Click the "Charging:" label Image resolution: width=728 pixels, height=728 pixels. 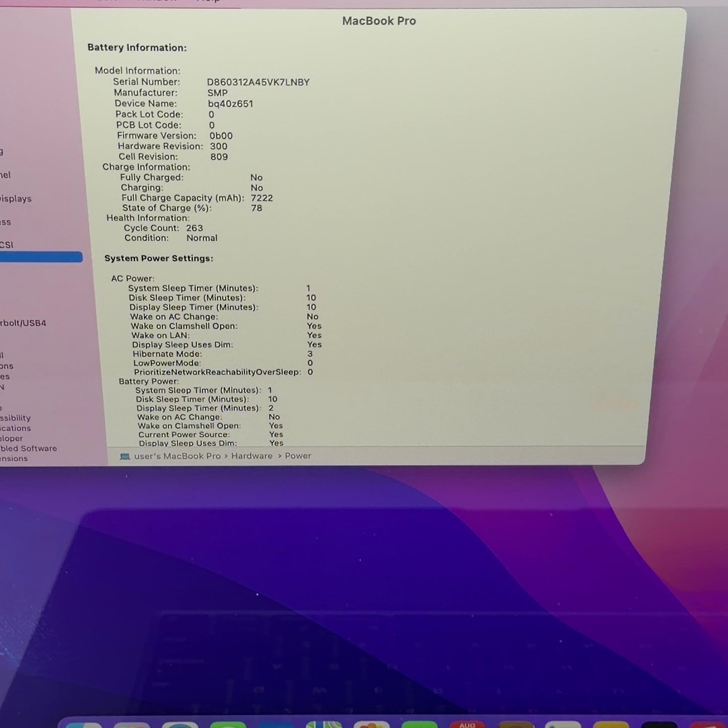pos(142,188)
